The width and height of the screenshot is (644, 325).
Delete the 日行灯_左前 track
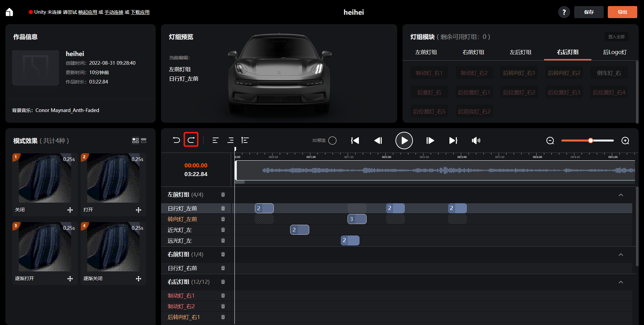tap(223, 208)
